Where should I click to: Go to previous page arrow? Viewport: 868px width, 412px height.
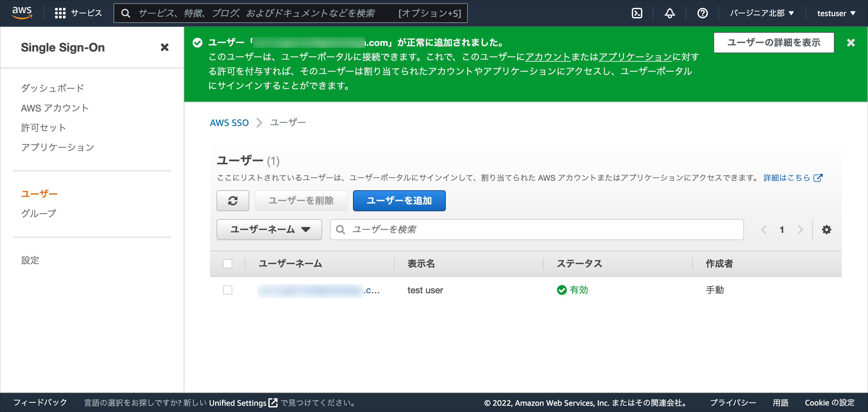click(x=763, y=229)
